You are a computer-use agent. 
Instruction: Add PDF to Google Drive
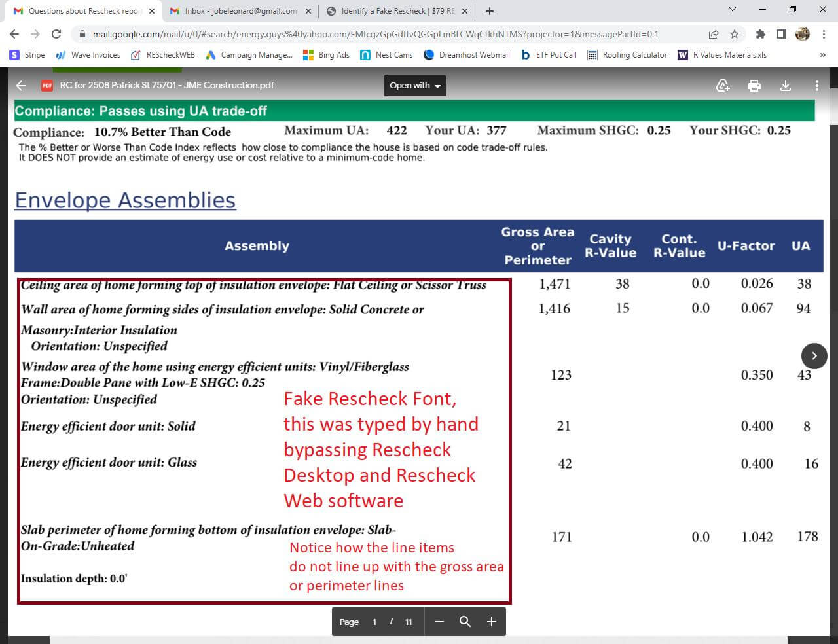(x=723, y=86)
